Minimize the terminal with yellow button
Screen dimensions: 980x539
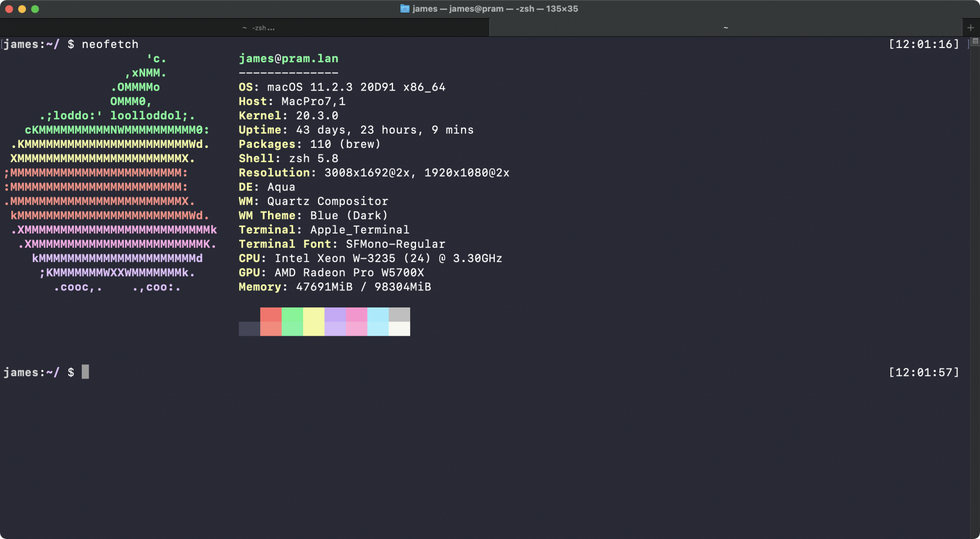tap(22, 9)
